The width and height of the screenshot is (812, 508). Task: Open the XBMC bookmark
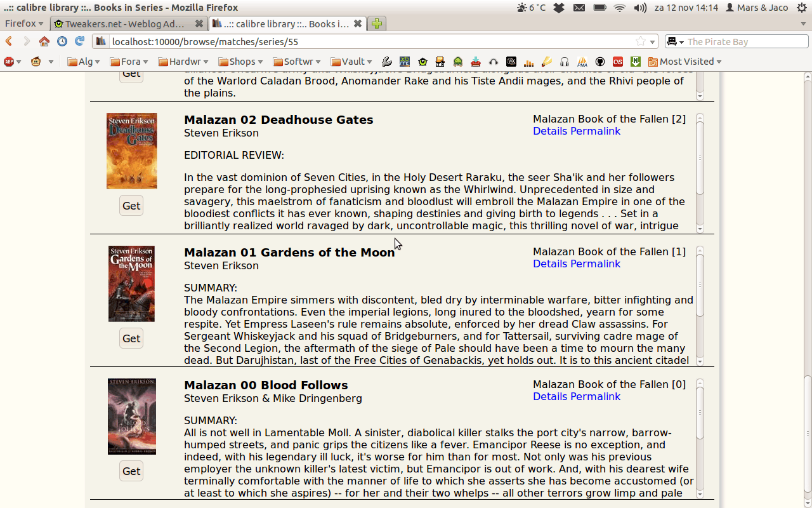point(404,62)
